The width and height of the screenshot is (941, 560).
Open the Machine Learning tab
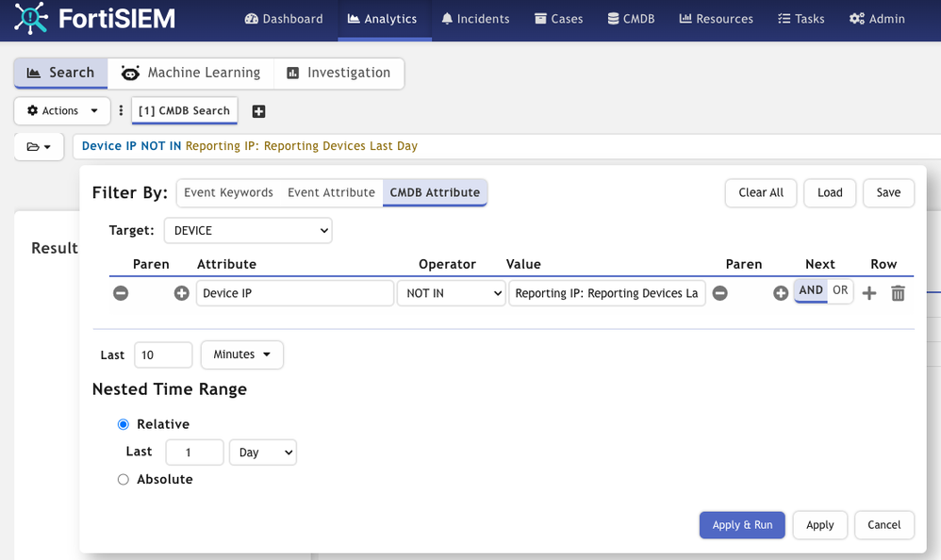coord(190,73)
